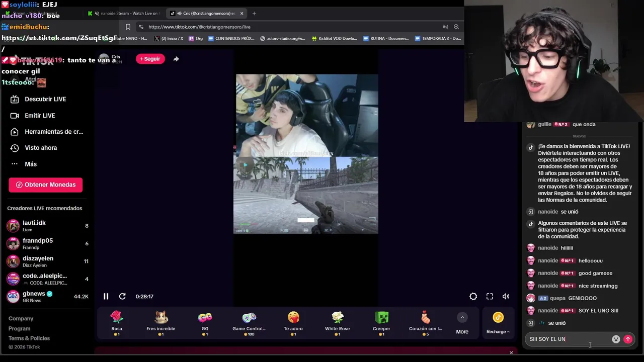Viewport: 644px width, 362px height.
Task: Open the actors-studio.org bookmark
Action: click(282, 38)
